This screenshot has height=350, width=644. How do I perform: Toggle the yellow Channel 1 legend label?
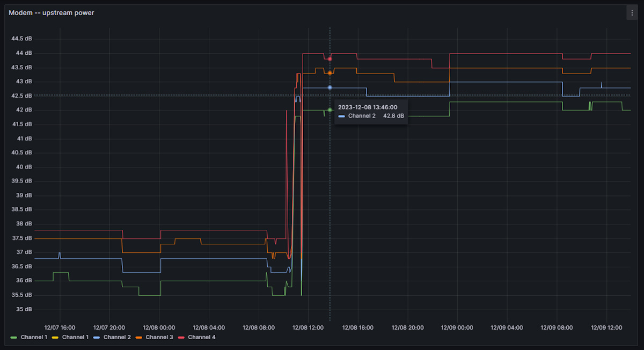click(x=75, y=337)
